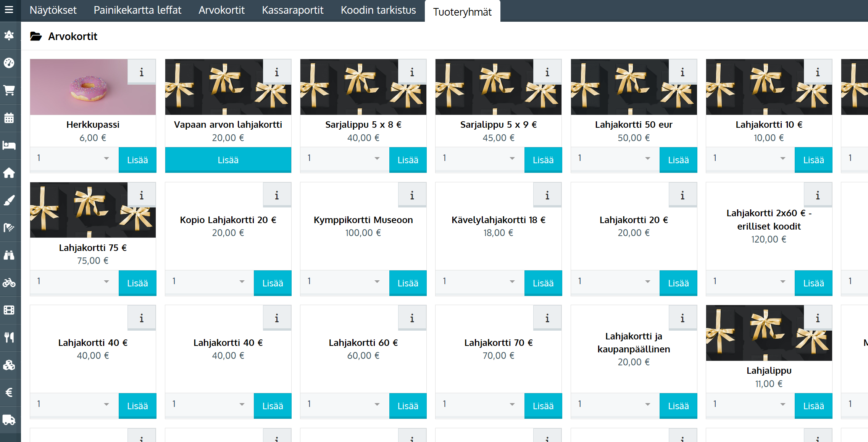Open the hamburger menu in the sidebar
868x442 pixels.
coord(9,10)
